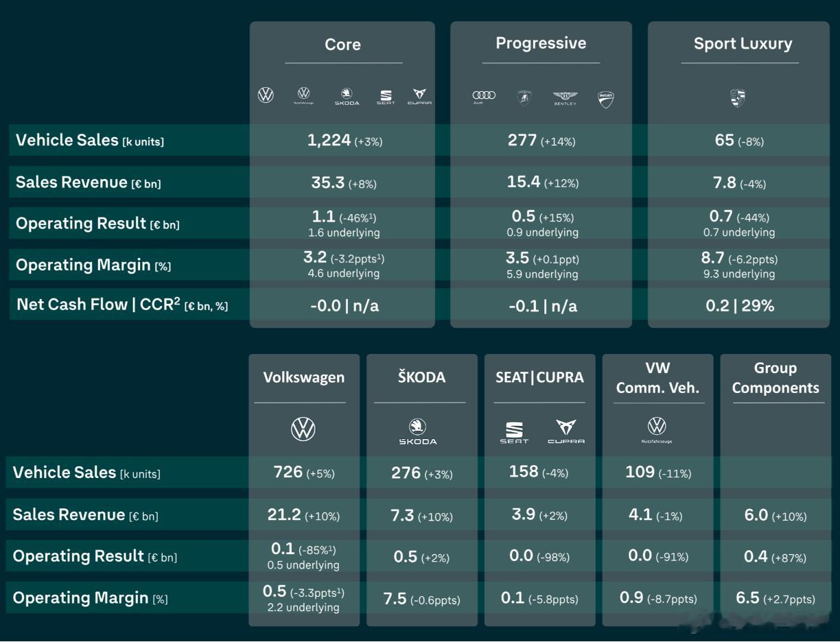This screenshot has width=840, height=642.
Task: Click the CUPRA logo under Core heading
Action: click(x=419, y=97)
